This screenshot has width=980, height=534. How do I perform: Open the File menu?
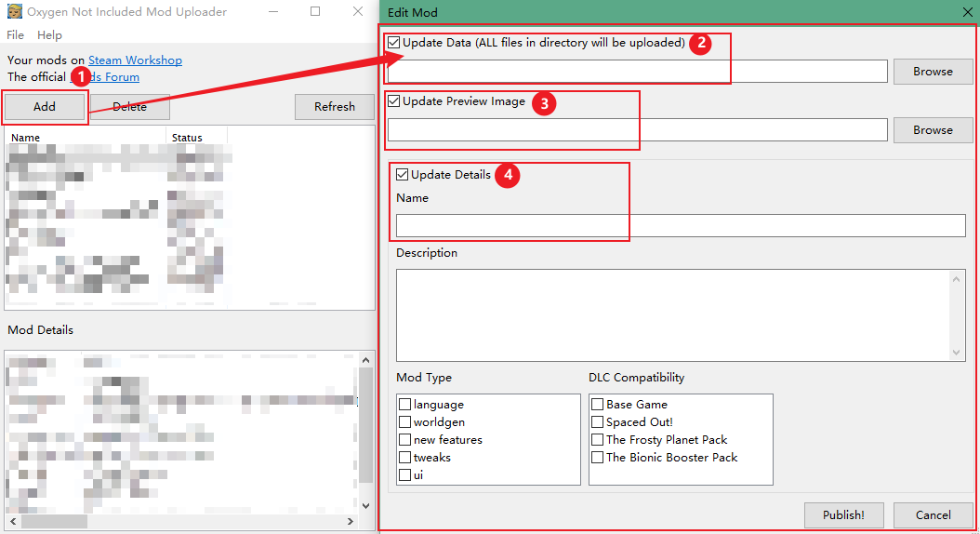(x=15, y=35)
